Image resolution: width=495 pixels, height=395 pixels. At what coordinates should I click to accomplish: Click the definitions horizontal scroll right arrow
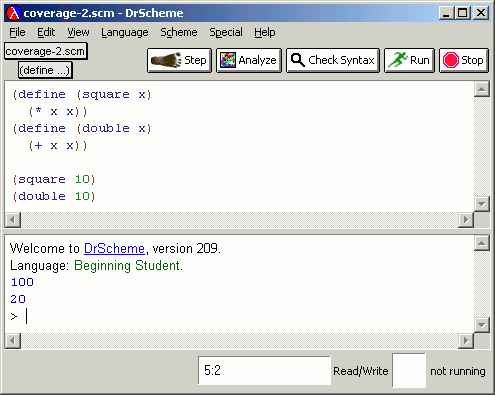point(466,220)
